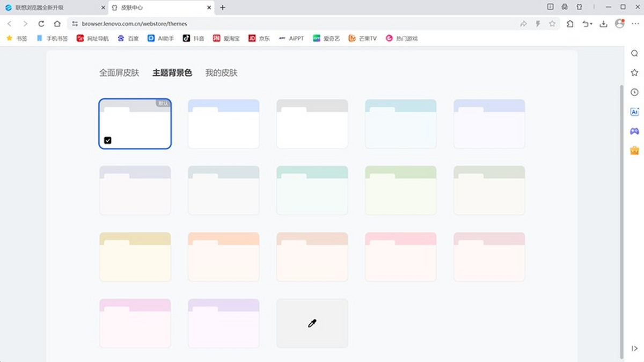
Task: Open the AI助手 bookmark
Action: 161,39
